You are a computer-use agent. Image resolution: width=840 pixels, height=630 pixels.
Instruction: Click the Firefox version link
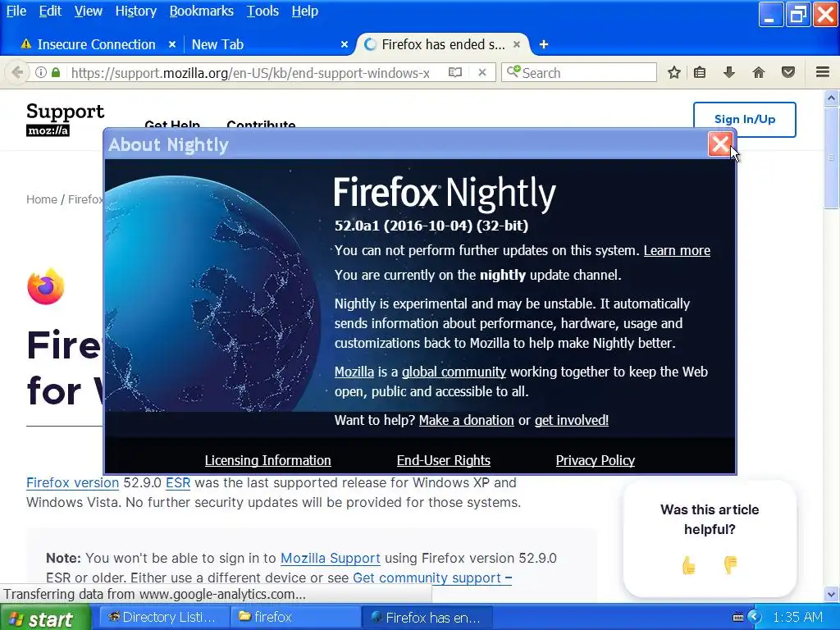tap(72, 482)
